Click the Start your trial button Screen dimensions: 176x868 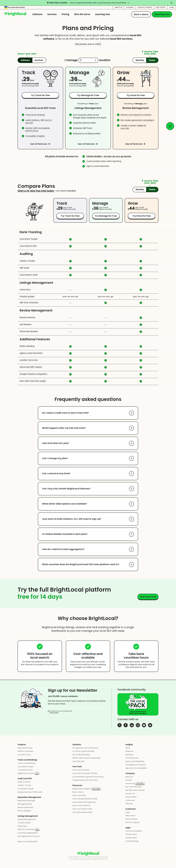coord(148,597)
